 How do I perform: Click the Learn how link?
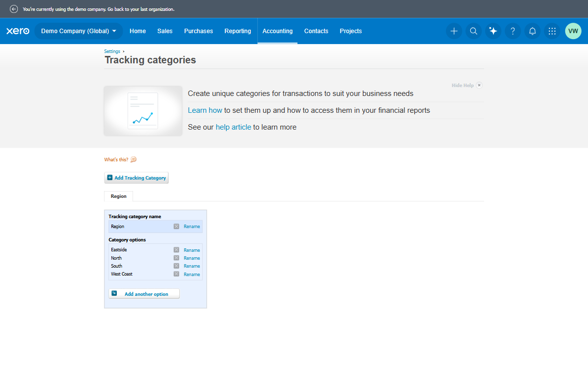click(x=205, y=110)
